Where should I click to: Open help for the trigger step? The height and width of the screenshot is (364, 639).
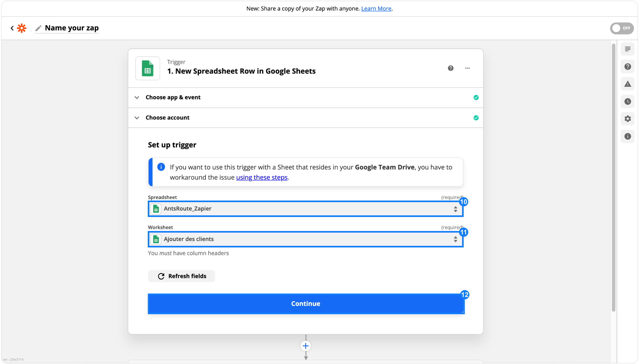click(x=450, y=68)
